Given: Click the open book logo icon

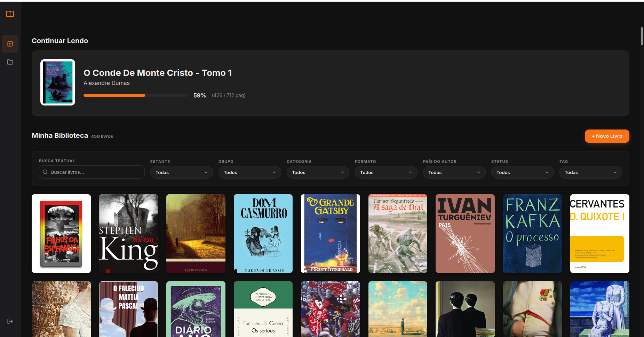Looking at the screenshot, I should (x=10, y=14).
